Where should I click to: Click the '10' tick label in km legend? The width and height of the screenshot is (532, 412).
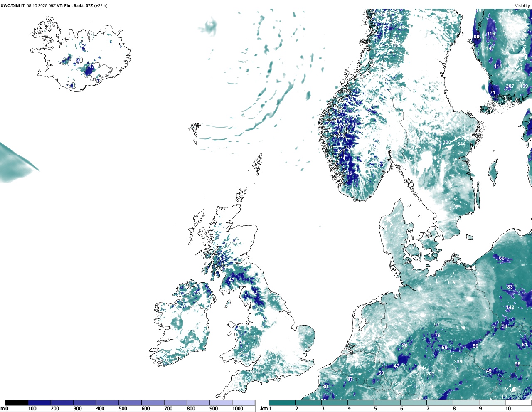tap(508, 409)
